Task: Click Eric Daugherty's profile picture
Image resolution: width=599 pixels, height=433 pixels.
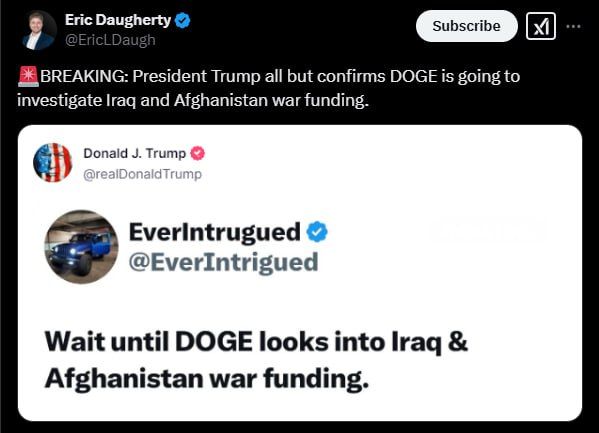Action: [x=39, y=30]
